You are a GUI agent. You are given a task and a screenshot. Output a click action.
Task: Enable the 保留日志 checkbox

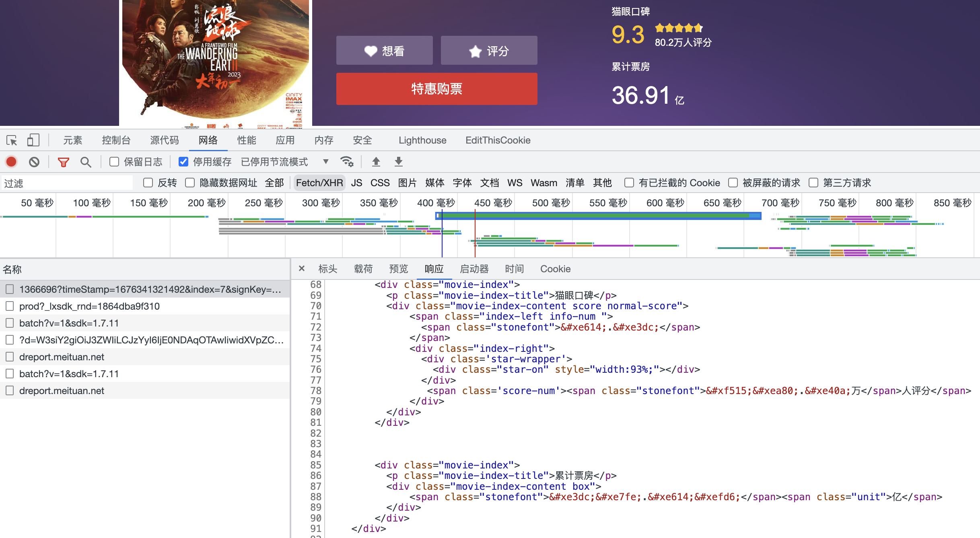point(114,162)
